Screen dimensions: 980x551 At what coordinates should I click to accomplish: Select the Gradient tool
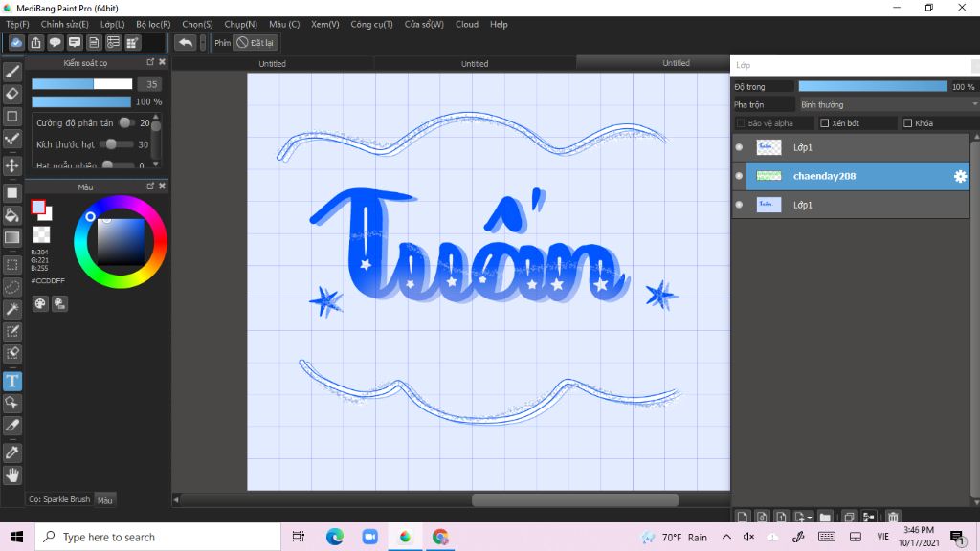tap(11, 237)
